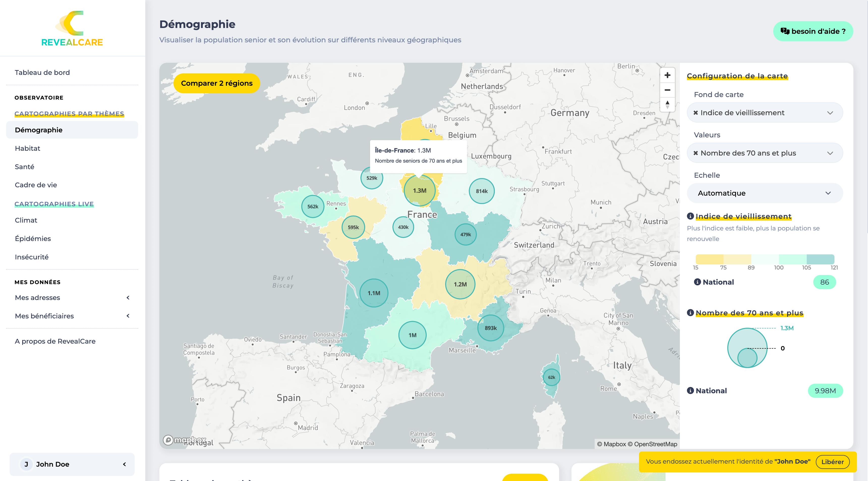Open A propos de RevealCare

pyautogui.click(x=55, y=341)
